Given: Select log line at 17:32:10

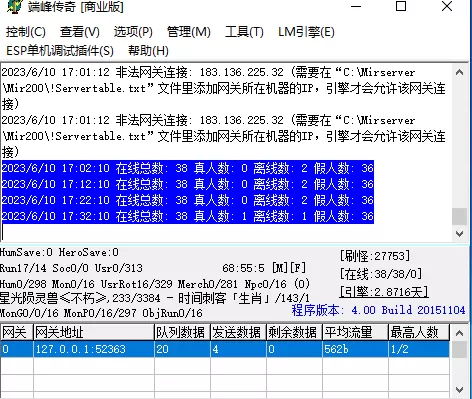Looking at the screenshot, I should tap(188, 216).
